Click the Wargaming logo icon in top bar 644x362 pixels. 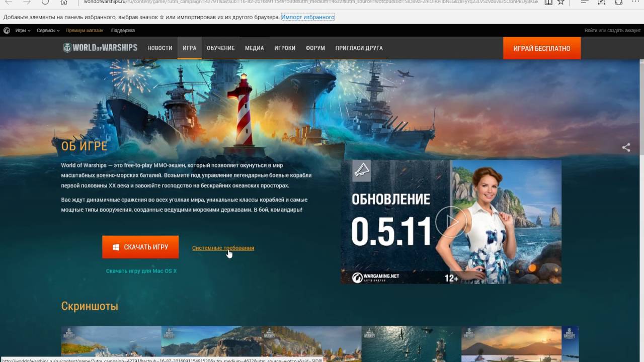[x=7, y=31]
